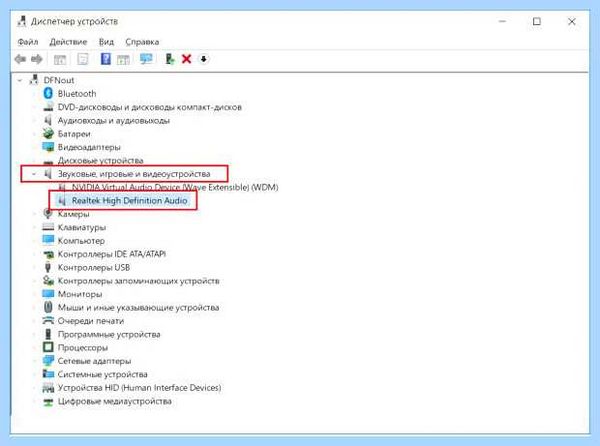Click the Компьютер monitor icon

pos(48,240)
